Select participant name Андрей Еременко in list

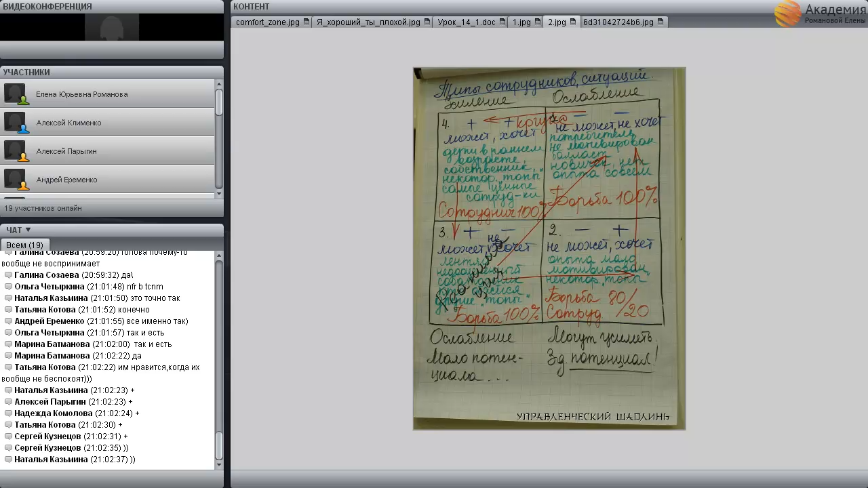coord(66,180)
